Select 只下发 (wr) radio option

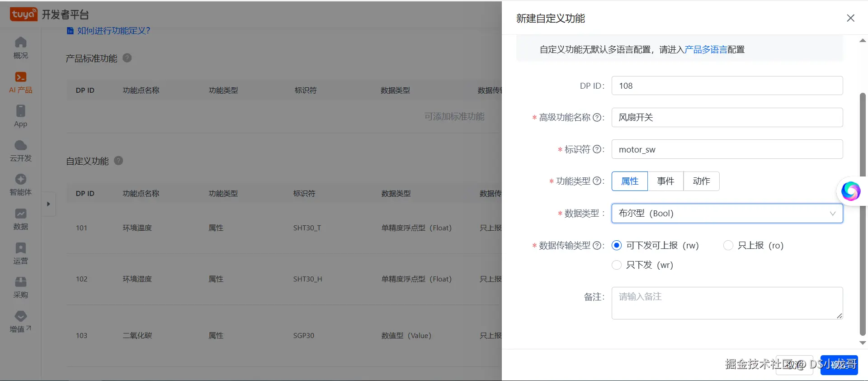[617, 265]
